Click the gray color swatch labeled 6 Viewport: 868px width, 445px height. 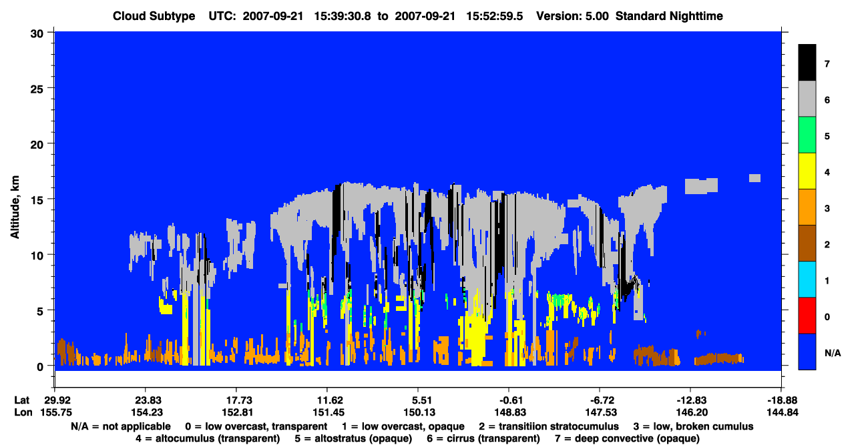coord(807,99)
